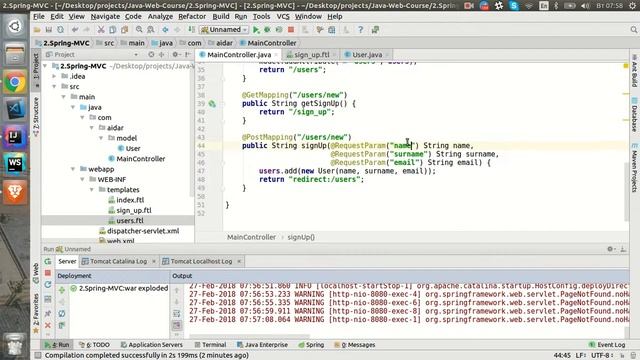The width and height of the screenshot is (640, 360).
Task: Deploy all green arrows in Deployment list
Action: click(62, 290)
